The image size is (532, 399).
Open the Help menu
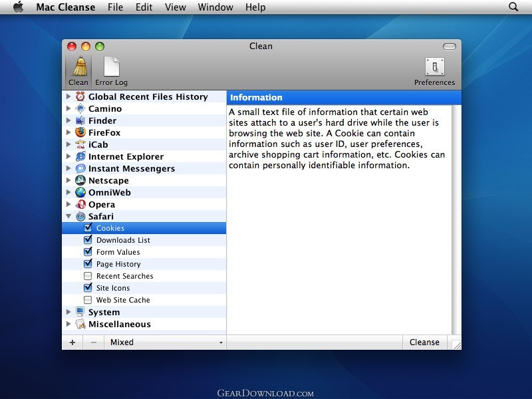coord(255,7)
